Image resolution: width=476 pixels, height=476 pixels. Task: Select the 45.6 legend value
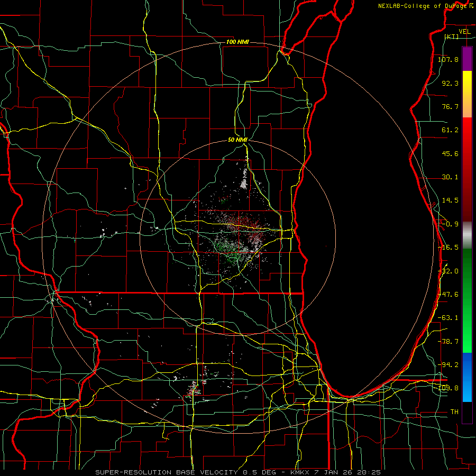(450, 153)
